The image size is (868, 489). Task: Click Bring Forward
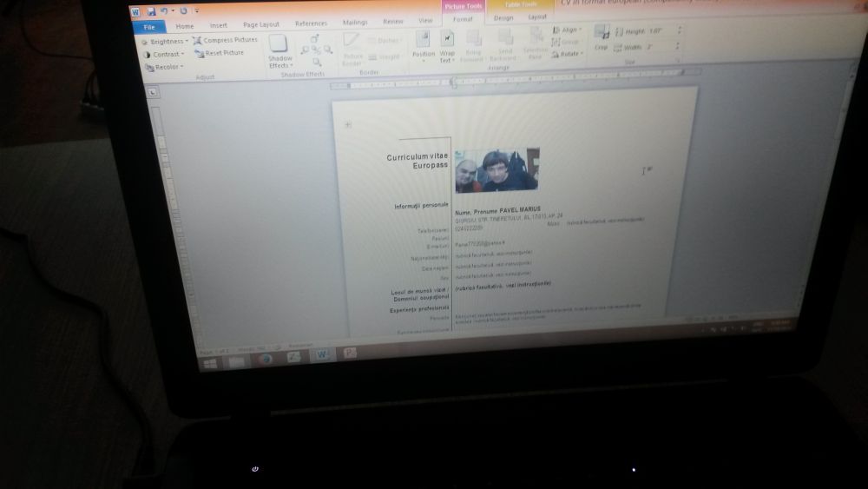(x=473, y=45)
